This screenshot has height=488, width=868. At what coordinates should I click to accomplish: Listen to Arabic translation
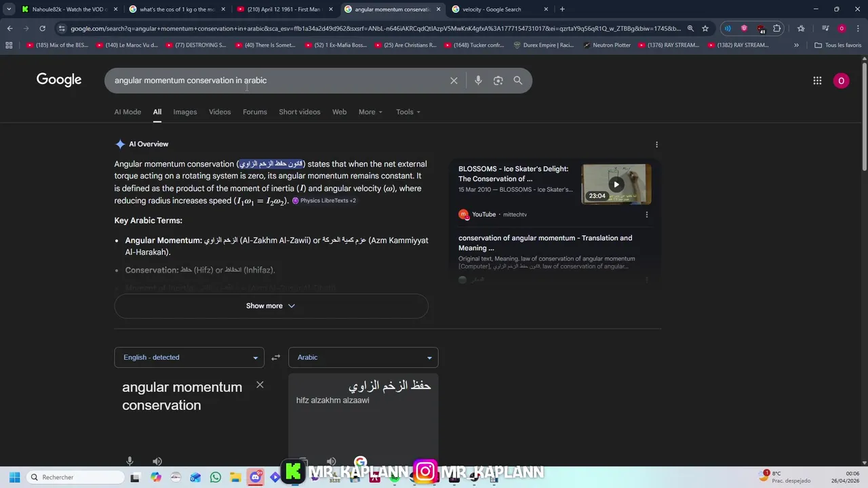[x=331, y=461]
